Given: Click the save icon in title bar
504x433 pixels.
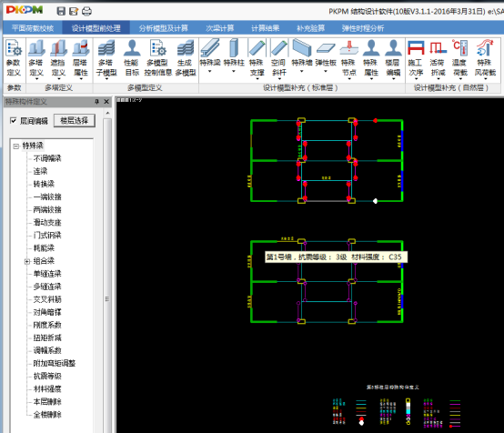Looking at the screenshot, I should click(61, 11).
